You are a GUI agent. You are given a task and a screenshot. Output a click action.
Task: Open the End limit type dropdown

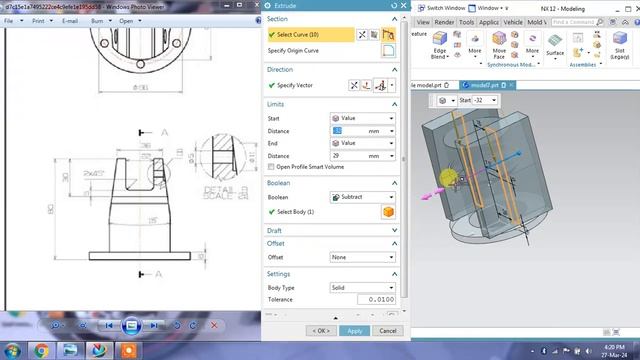point(362,143)
